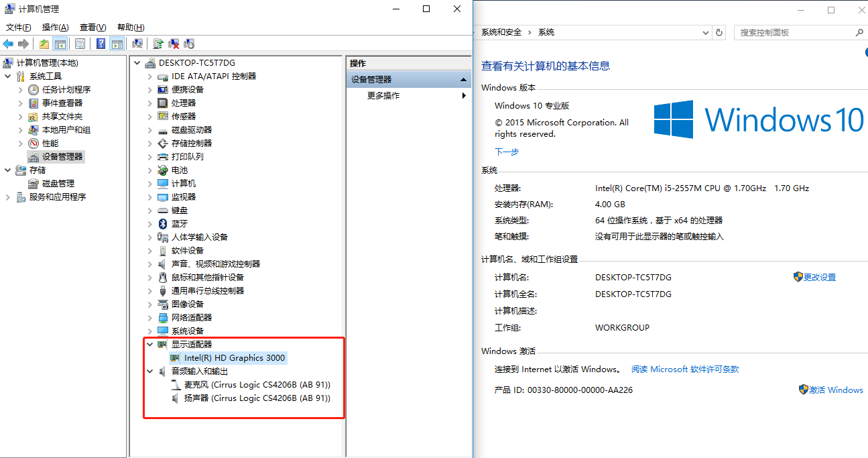Click the 打印队列 printer icon
The height and width of the screenshot is (458, 868).
point(162,156)
